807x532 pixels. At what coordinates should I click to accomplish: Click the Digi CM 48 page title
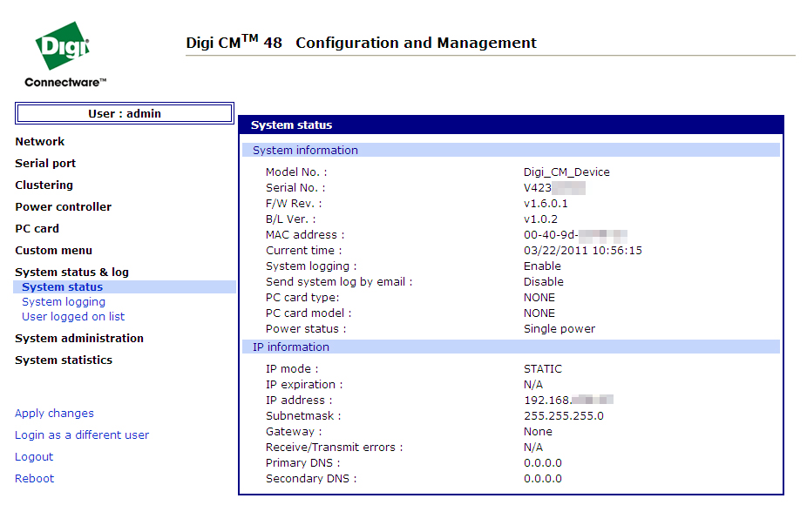[x=362, y=42]
